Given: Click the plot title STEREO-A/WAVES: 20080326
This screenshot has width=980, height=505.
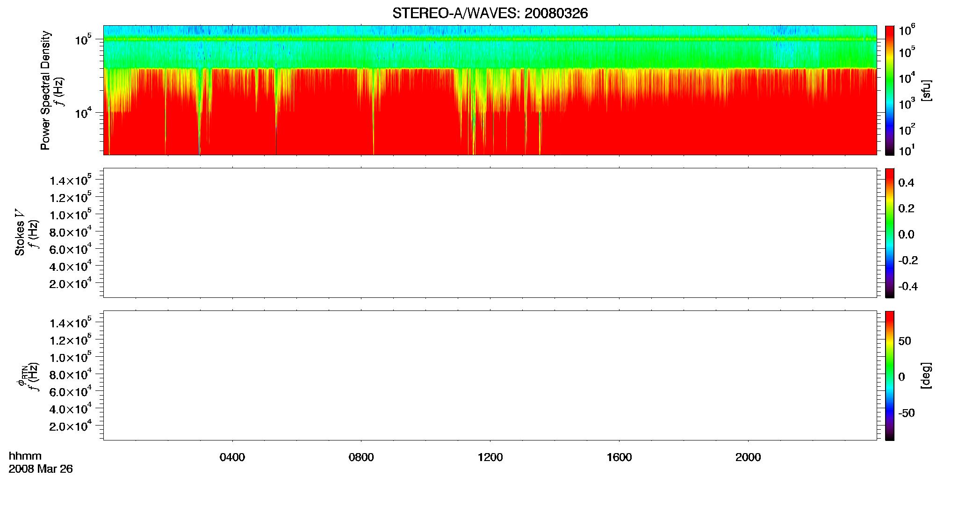Looking at the screenshot, I should click(x=490, y=14).
